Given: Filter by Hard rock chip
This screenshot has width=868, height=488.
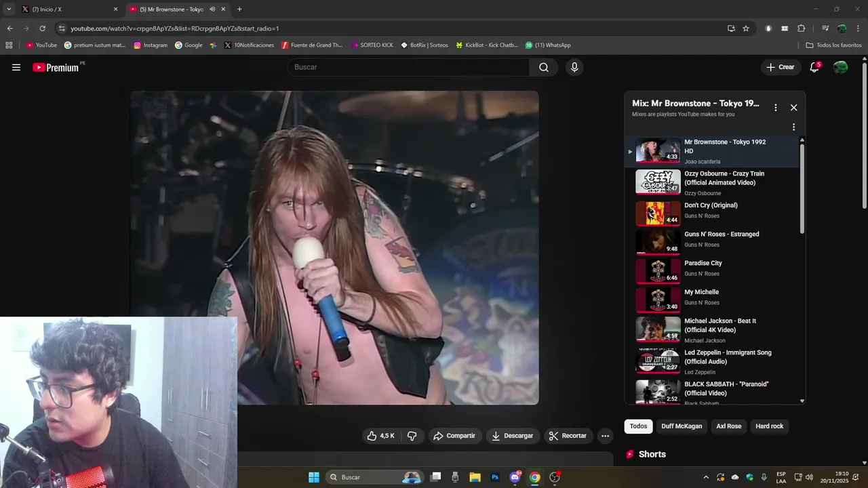Looking at the screenshot, I should tap(769, 426).
